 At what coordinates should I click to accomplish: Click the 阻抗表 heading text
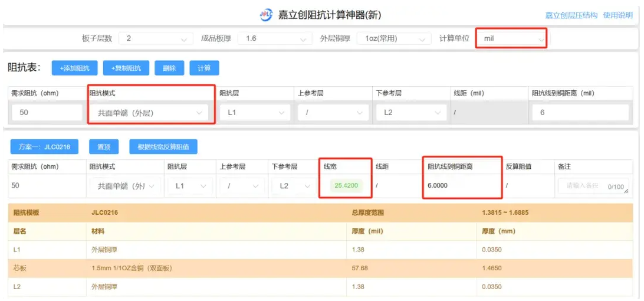(x=24, y=68)
